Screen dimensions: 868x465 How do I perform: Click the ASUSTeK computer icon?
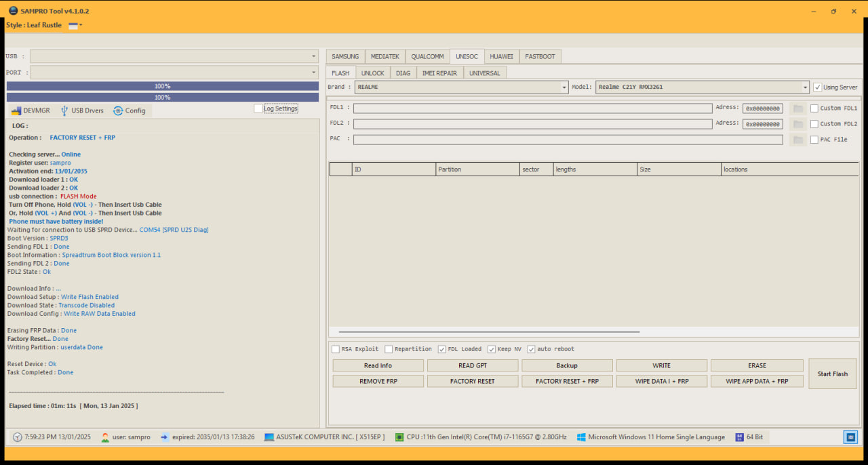(x=269, y=437)
